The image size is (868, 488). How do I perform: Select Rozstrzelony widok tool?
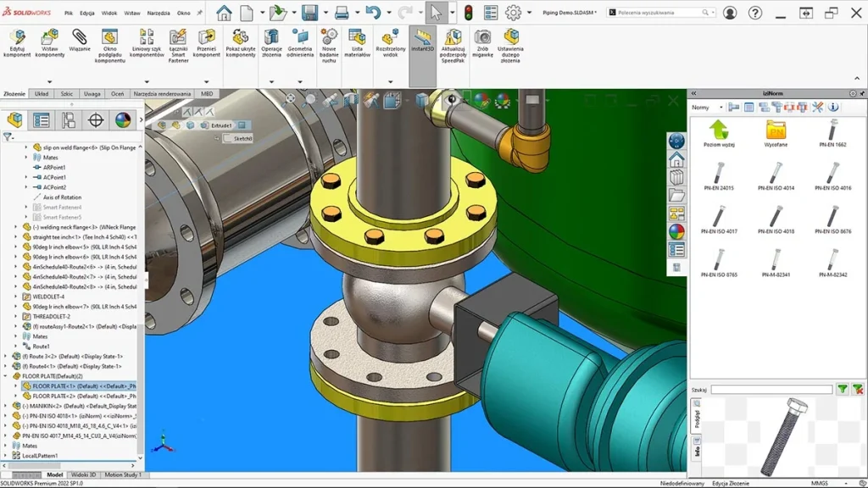click(x=390, y=44)
